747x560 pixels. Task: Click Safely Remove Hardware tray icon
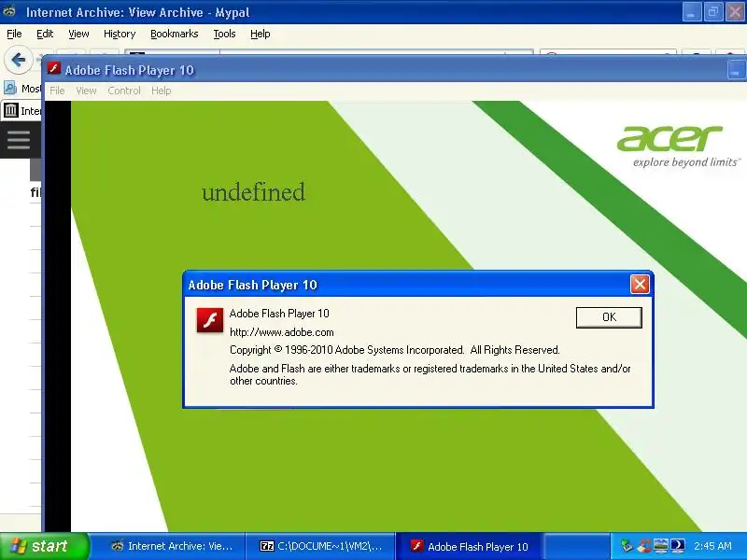627,546
